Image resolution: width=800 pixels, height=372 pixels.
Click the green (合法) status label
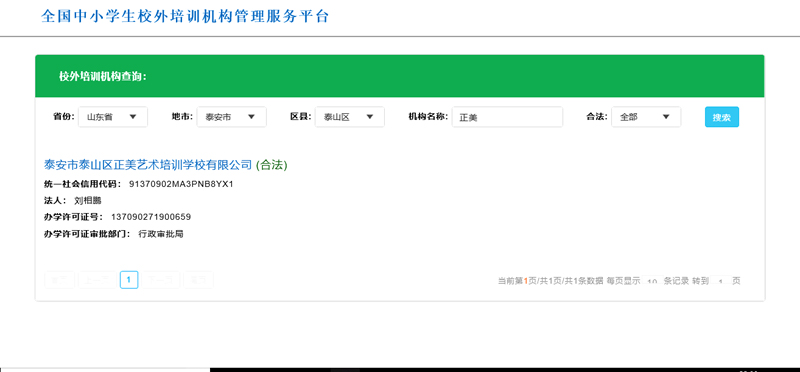pyautogui.click(x=271, y=165)
